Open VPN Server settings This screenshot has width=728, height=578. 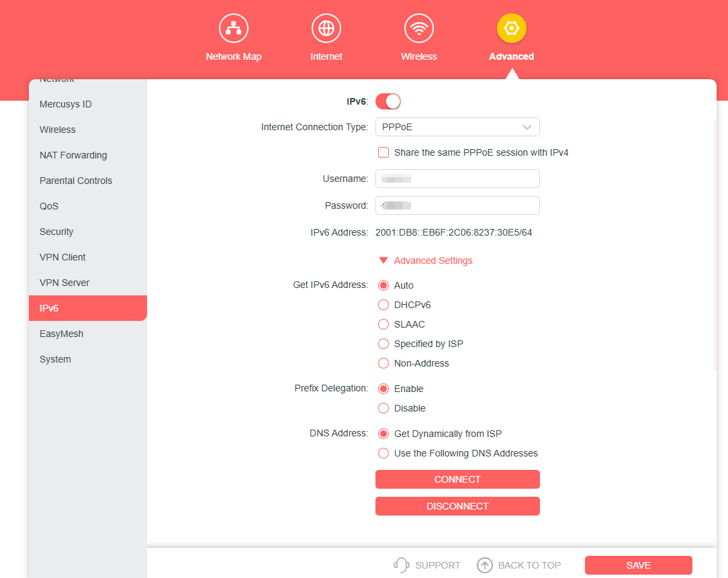pyautogui.click(x=88, y=283)
